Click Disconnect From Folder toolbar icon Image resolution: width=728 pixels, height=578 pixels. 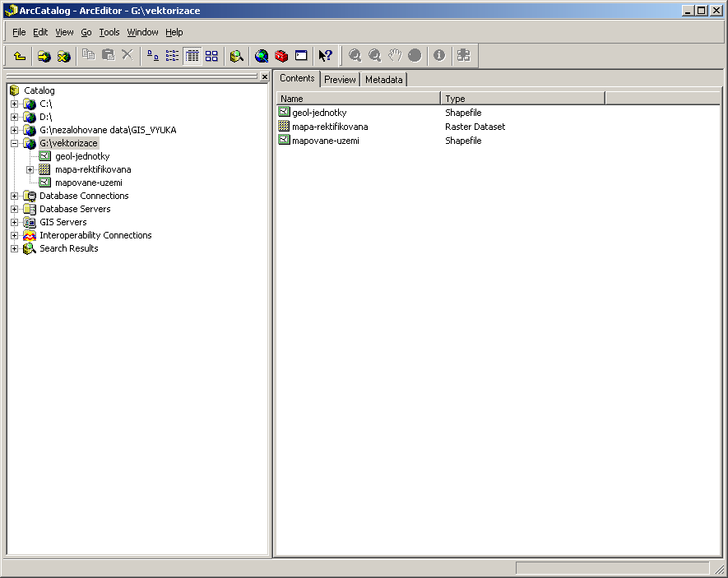63,56
